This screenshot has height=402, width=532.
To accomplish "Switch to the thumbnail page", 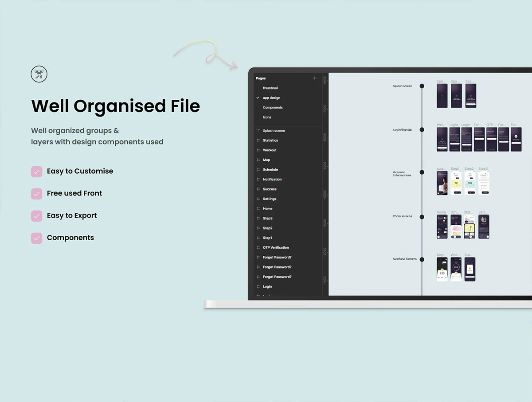I will pos(270,88).
